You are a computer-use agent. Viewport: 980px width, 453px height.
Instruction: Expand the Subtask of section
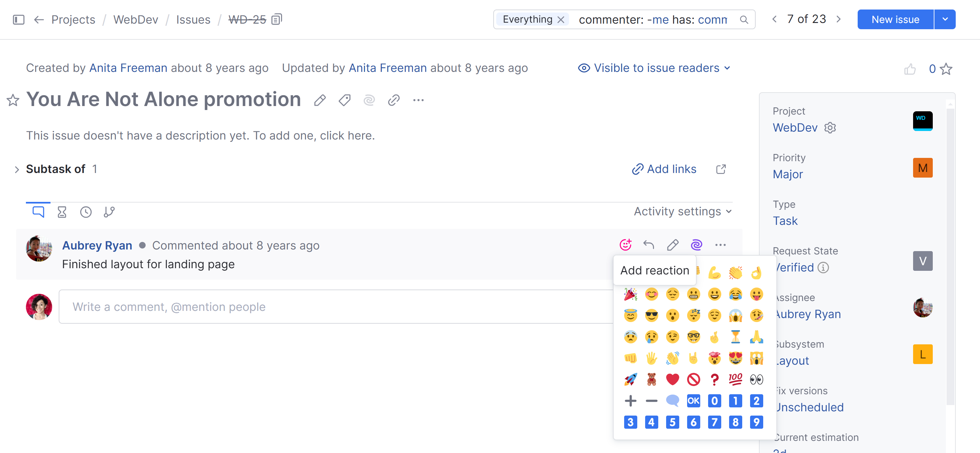point(17,169)
